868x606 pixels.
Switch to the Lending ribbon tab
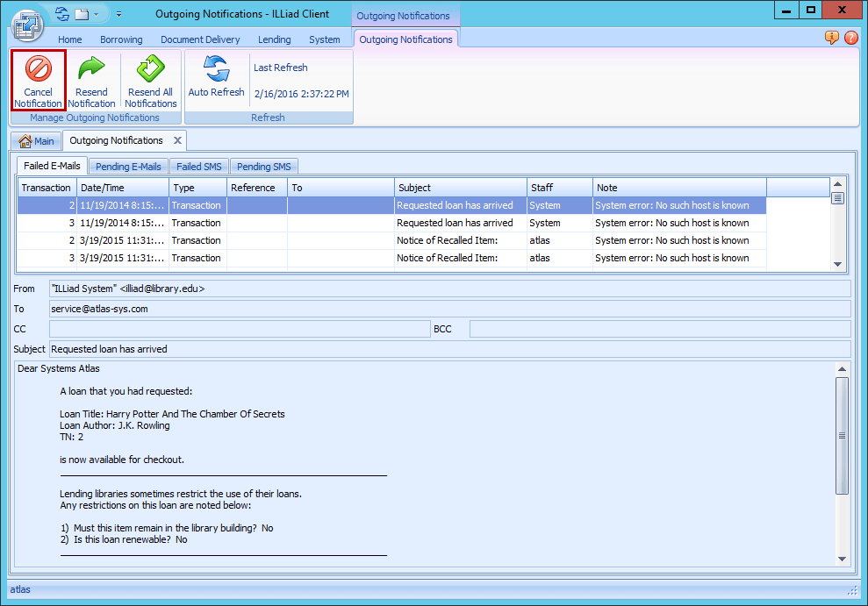tap(274, 39)
